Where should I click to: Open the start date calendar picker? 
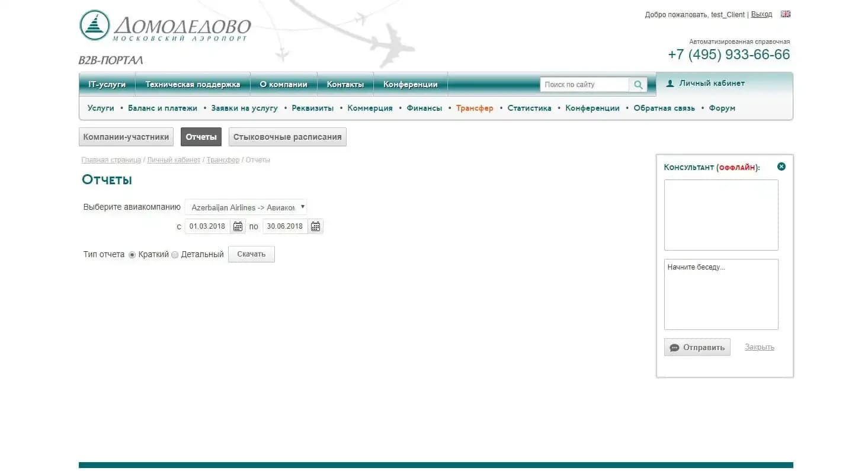238,226
